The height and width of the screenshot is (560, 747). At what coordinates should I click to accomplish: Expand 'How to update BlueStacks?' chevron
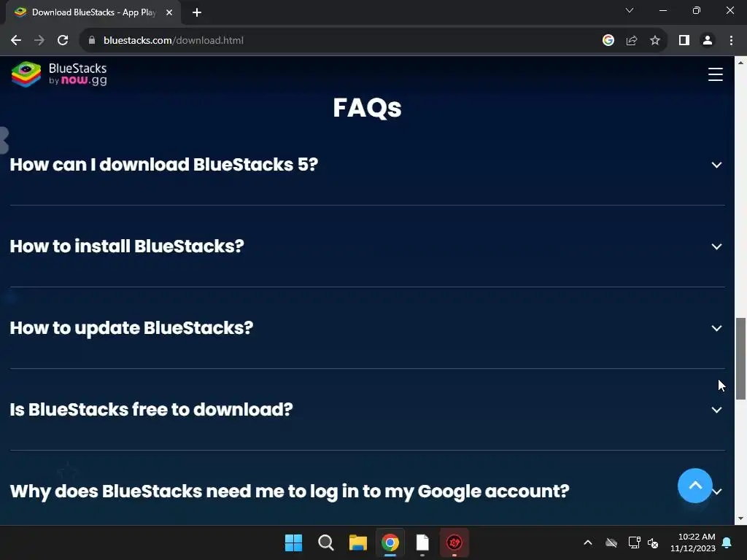point(716,328)
